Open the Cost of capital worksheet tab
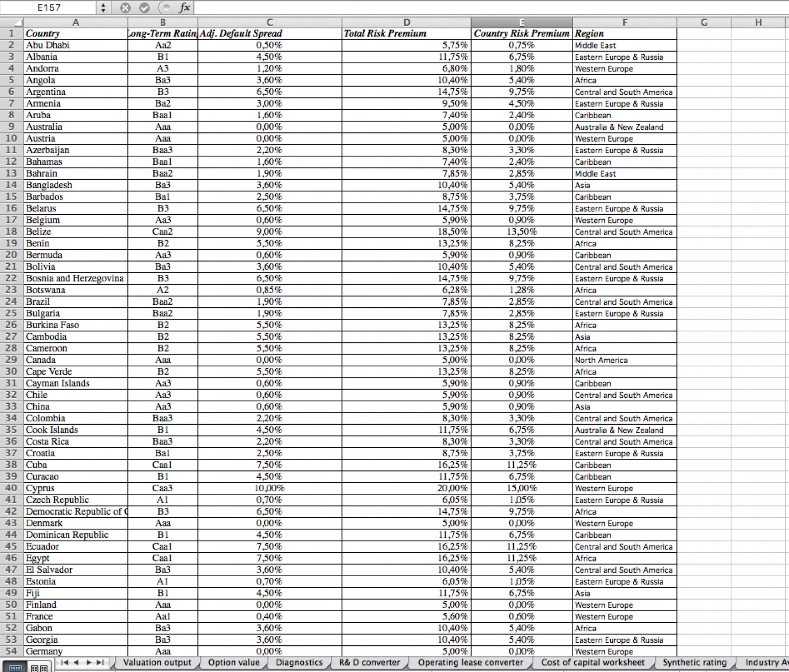 click(x=593, y=663)
